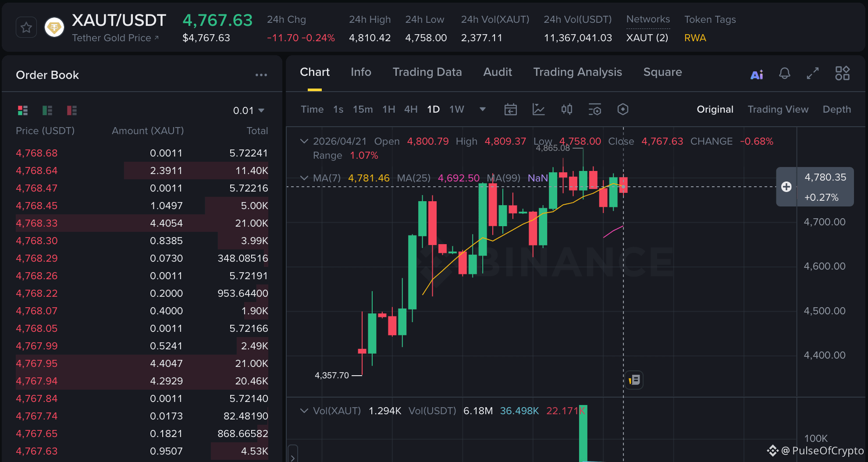Select ask price 4,768.33 row
The image size is (868, 462).
(x=142, y=223)
